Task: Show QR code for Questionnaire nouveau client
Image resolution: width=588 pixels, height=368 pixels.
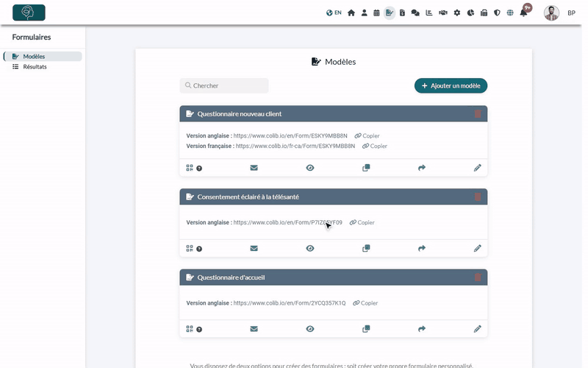Action: [x=190, y=168]
